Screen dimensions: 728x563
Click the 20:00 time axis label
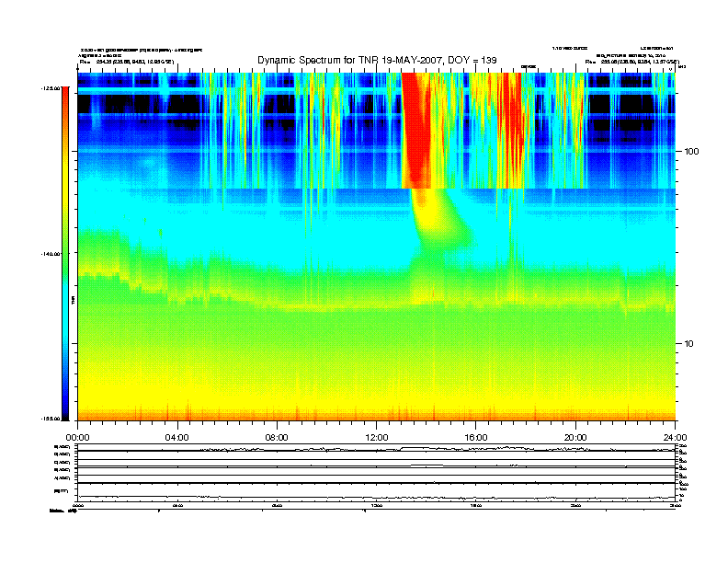click(x=575, y=438)
